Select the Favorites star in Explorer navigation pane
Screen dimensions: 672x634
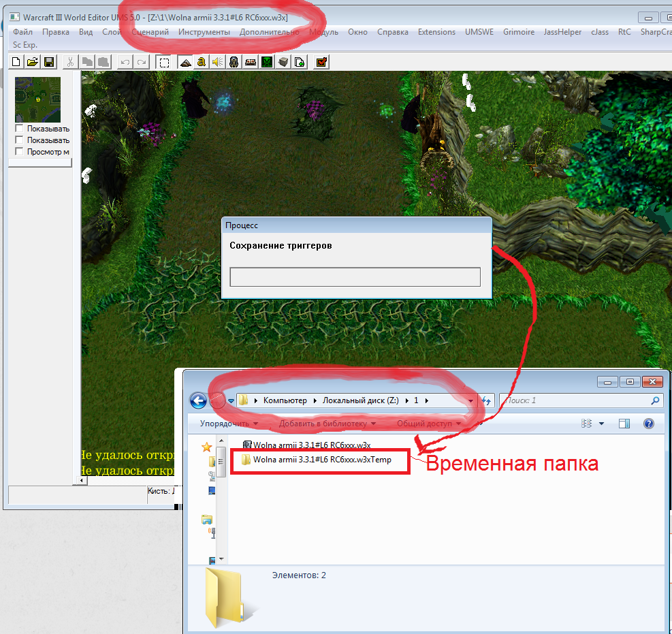pyautogui.click(x=206, y=447)
